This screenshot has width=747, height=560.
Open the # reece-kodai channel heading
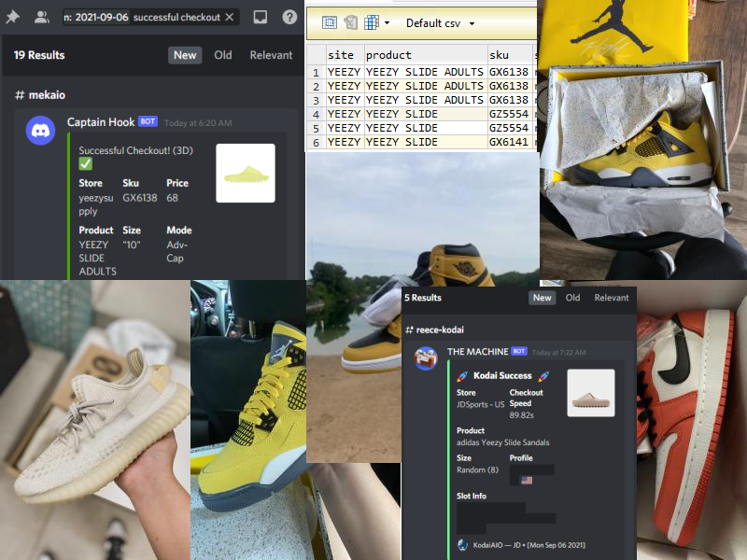click(x=434, y=329)
